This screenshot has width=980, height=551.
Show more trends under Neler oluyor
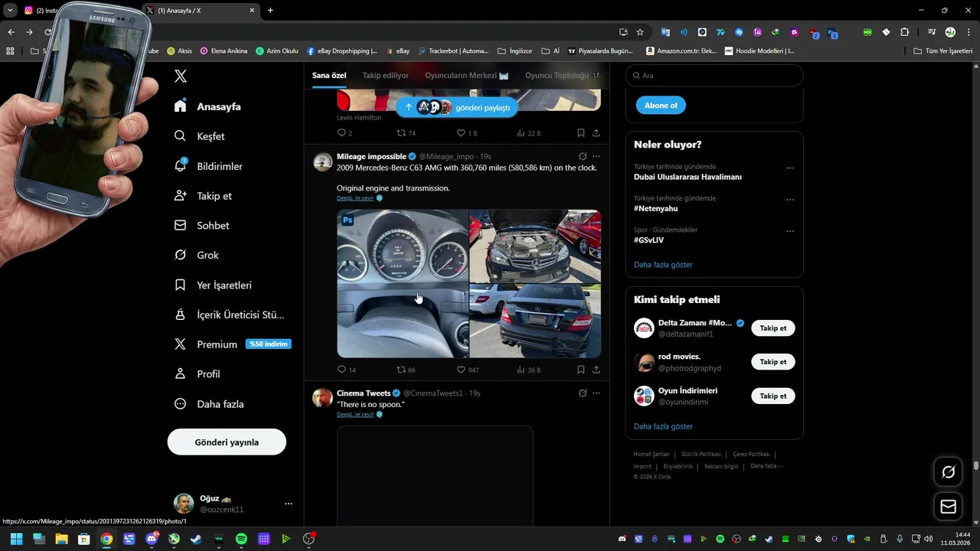tap(663, 265)
